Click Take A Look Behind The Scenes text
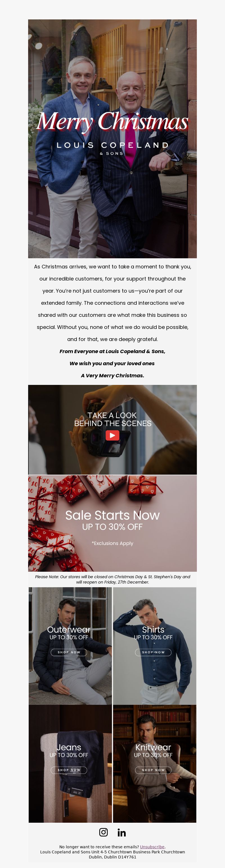This screenshot has height=868, width=225. click(112, 419)
